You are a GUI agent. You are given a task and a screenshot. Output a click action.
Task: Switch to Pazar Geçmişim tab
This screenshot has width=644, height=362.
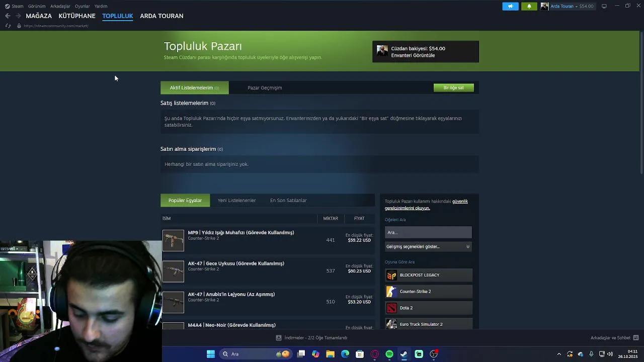pos(265,87)
